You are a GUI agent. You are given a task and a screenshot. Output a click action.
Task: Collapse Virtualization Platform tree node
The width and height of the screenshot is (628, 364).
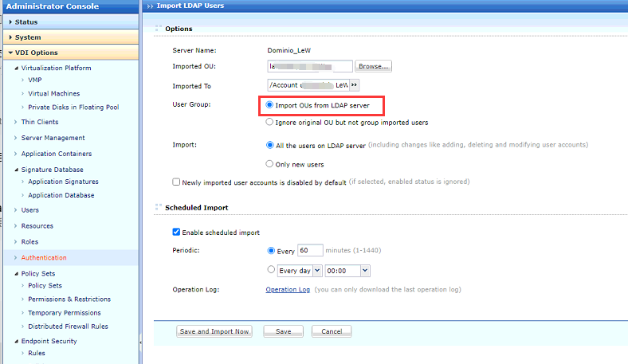[x=17, y=68]
